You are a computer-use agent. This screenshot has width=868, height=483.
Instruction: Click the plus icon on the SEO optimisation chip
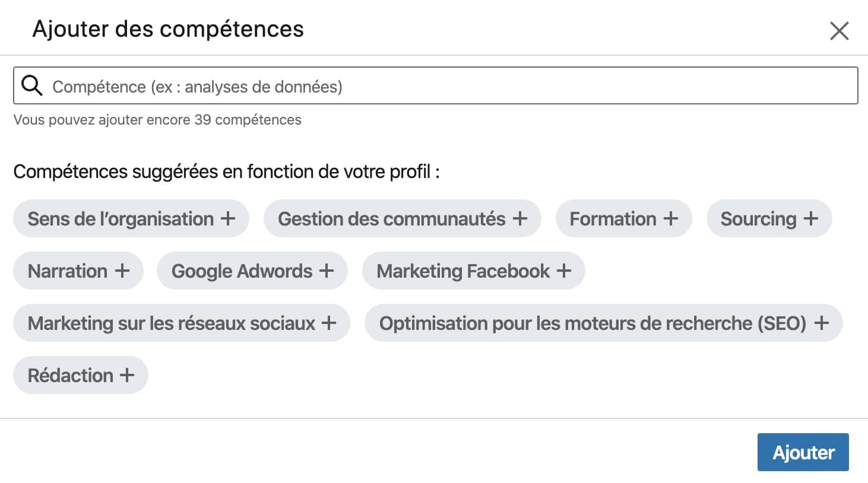(x=822, y=323)
